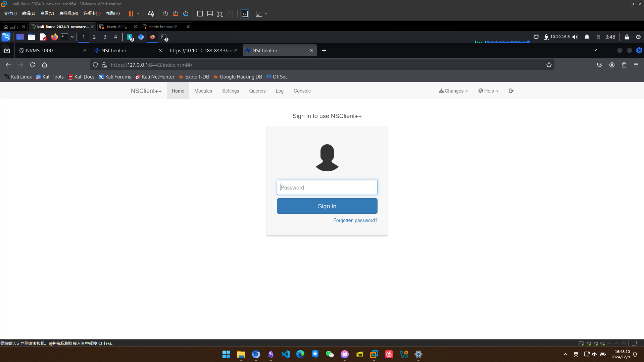Open the Firefox account profile icon
This screenshot has height=362, width=644.
pos(612,65)
